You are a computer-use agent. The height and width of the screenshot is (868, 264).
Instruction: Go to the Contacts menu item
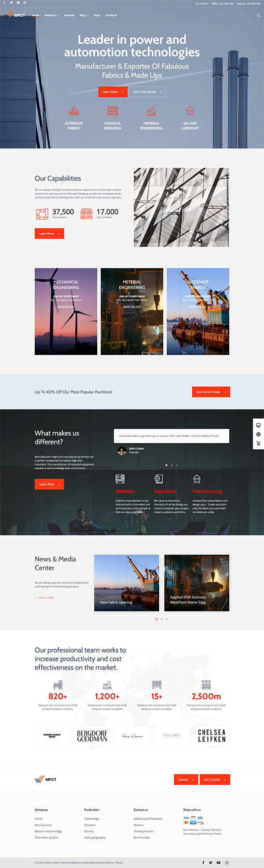[x=111, y=15]
